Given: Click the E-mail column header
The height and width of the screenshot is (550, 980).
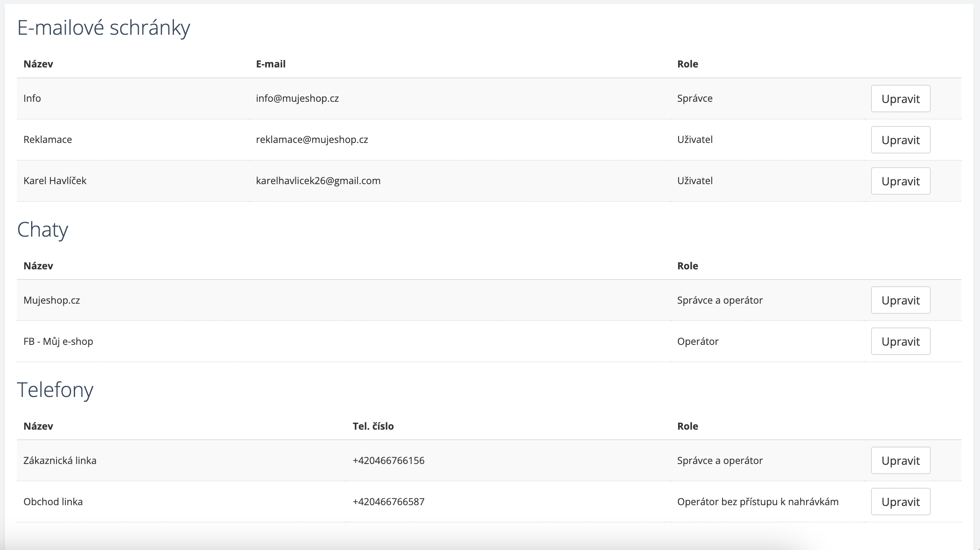Looking at the screenshot, I should point(270,64).
